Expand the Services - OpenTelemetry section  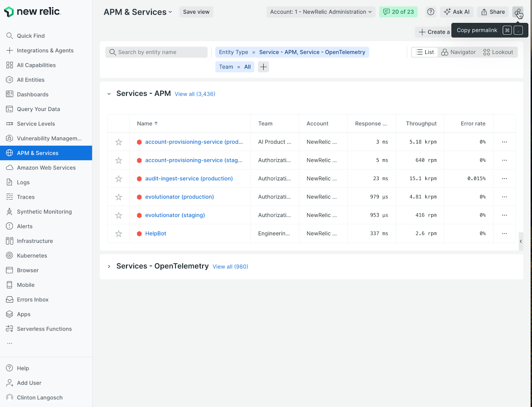(109, 266)
